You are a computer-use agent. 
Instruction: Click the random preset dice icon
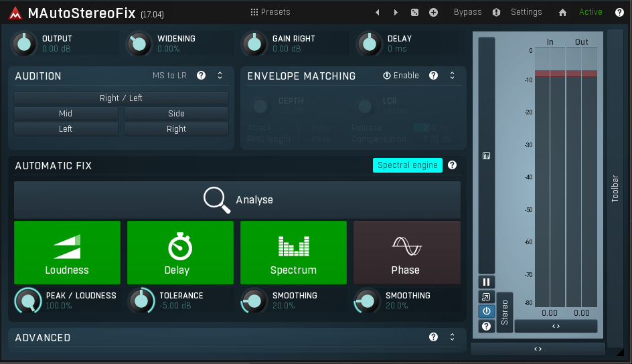[414, 12]
